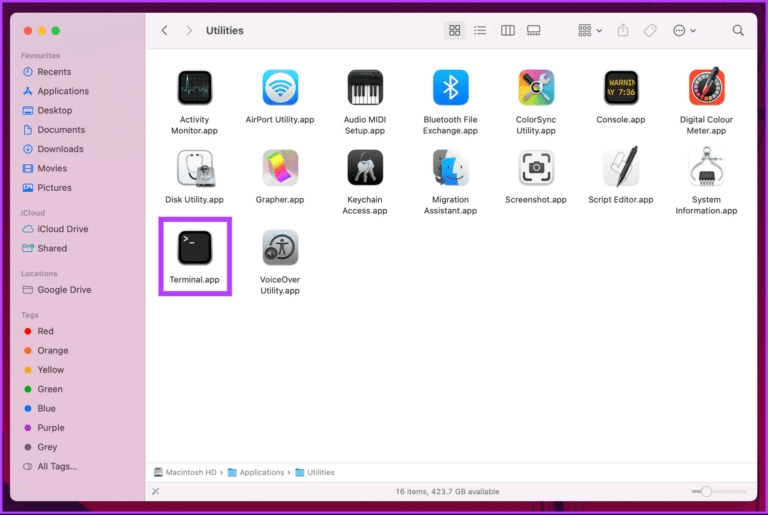Select Grapher.app icon
Screen dimensions: 768x515
click(280, 168)
